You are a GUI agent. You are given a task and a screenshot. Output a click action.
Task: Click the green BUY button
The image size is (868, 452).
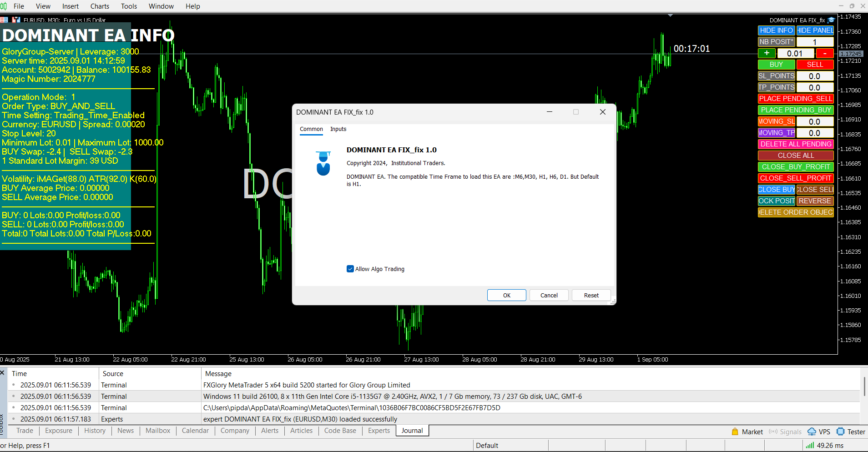[x=777, y=65]
